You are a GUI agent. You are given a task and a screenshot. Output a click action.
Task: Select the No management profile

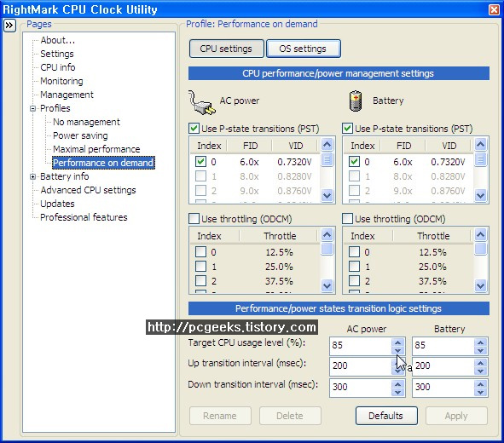(x=86, y=122)
